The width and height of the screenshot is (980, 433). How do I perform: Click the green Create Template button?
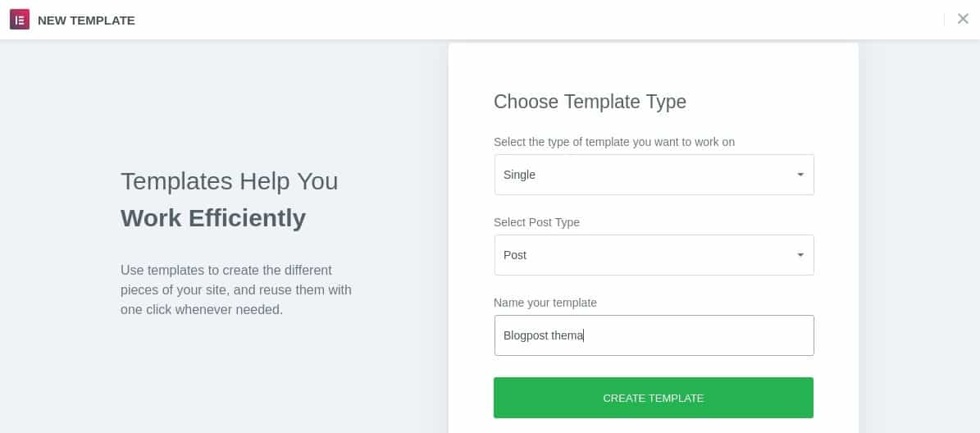(653, 398)
